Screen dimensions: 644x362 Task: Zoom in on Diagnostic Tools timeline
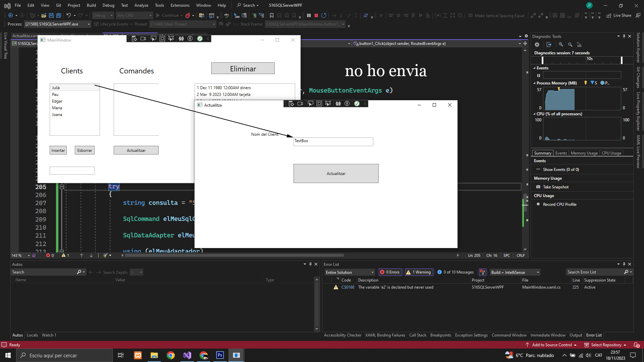pyautogui.click(x=561, y=45)
